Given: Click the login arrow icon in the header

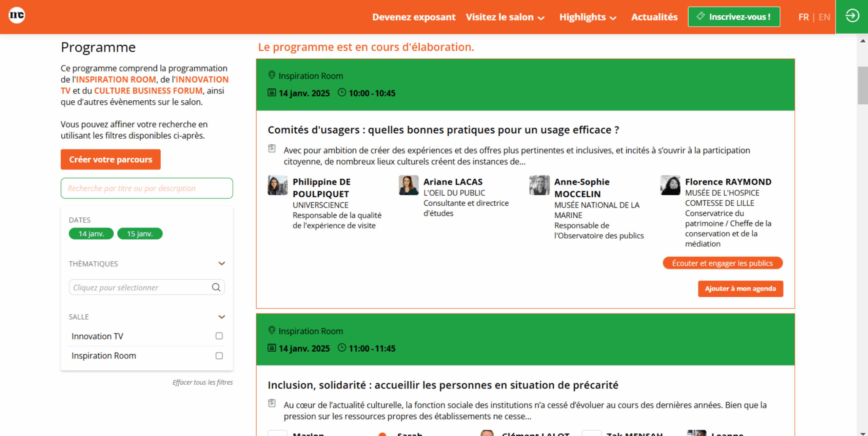Looking at the screenshot, I should (852, 16).
